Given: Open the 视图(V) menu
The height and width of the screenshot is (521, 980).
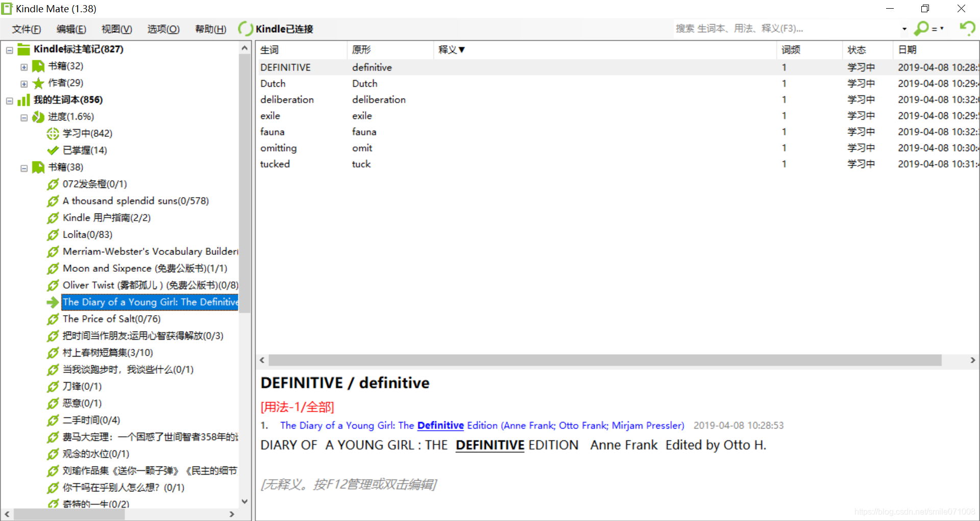Looking at the screenshot, I should pyautogui.click(x=116, y=29).
